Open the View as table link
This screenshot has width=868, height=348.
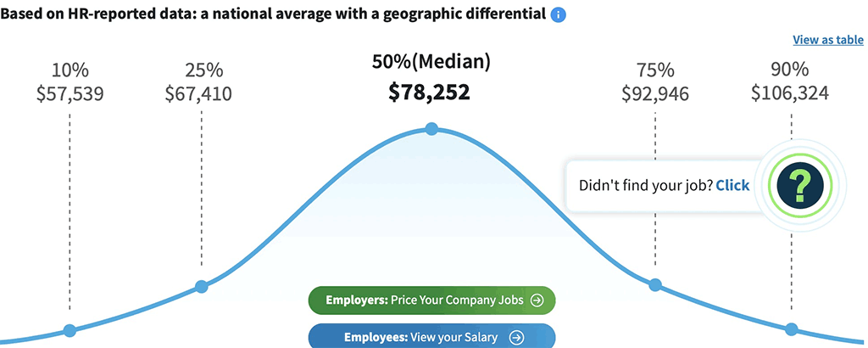828,40
